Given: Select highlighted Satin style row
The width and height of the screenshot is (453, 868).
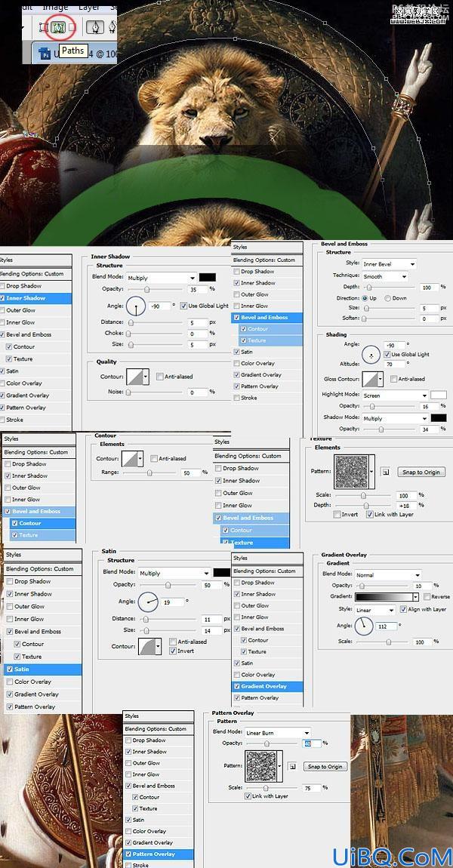Looking at the screenshot, I should [x=42, y=669].
